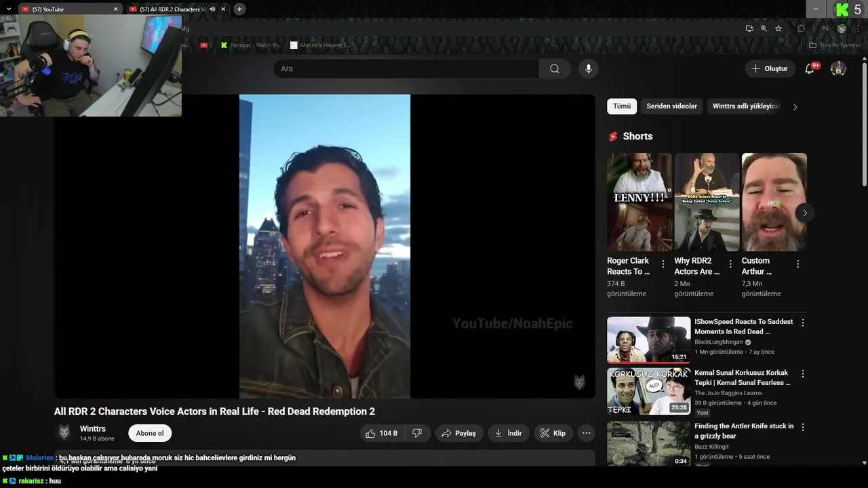Image resolution: width=868 pixels, height=488 pixels.
Task: Open the BlackLungMorgan channel link
Action: click(x=718, y=342)
